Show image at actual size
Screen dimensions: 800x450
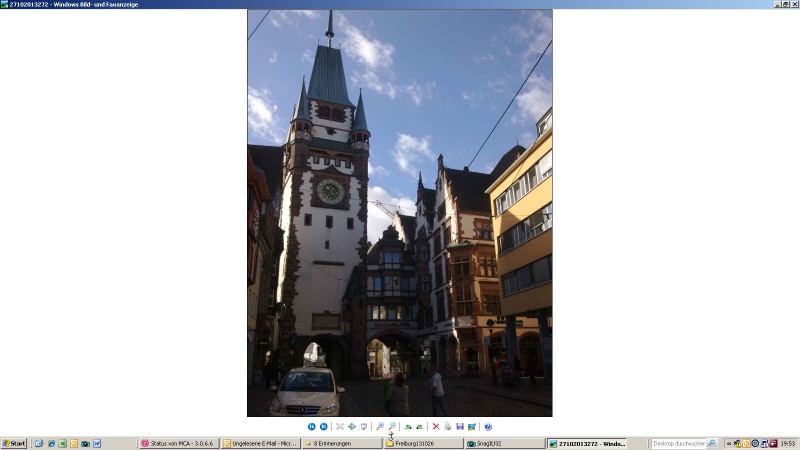point(351,427)
